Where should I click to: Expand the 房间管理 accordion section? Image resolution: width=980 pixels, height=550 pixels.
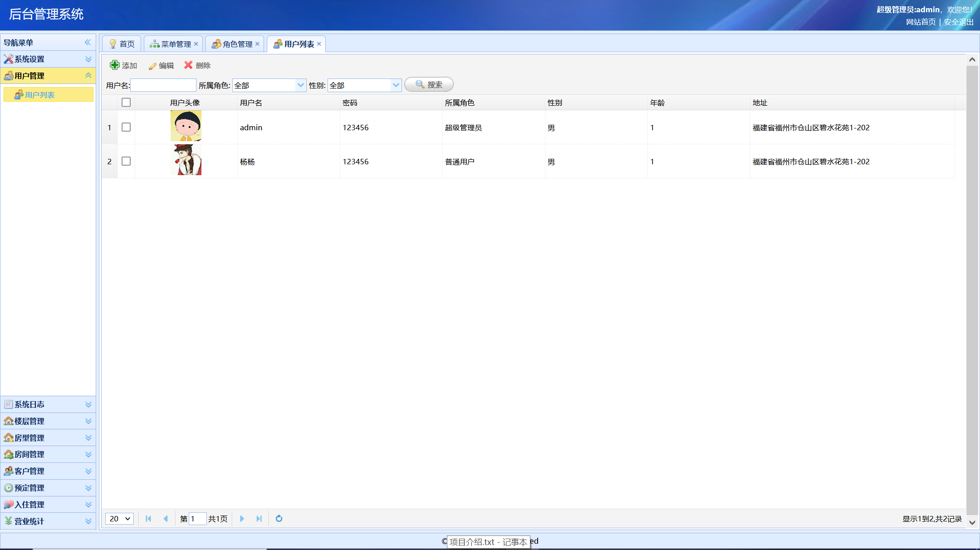coord(88,454)
